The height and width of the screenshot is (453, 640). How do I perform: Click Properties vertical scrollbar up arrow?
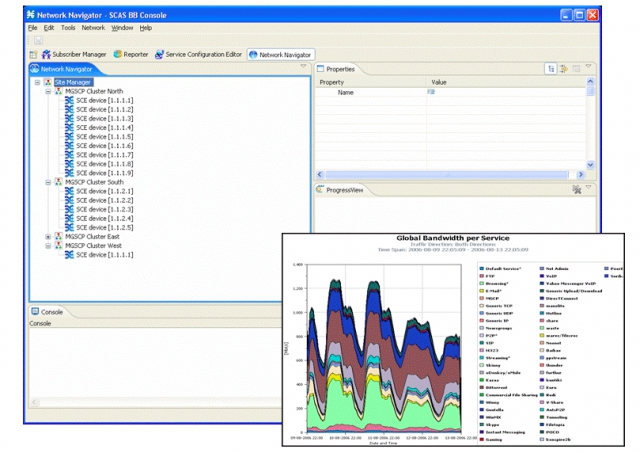coord(590,82)
